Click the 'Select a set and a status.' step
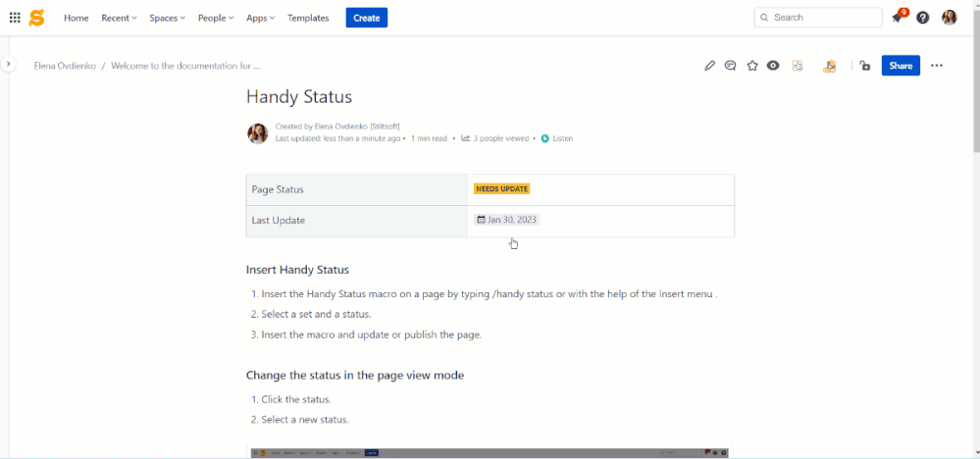This screenshot has width=980, height=459. click(316, 314)
